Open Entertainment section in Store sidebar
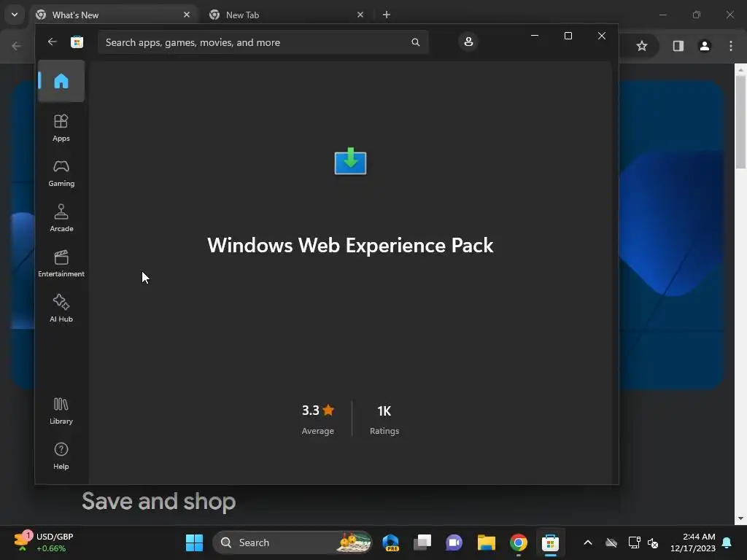Screen dimensions: 747x560 (x=61, y=263)
